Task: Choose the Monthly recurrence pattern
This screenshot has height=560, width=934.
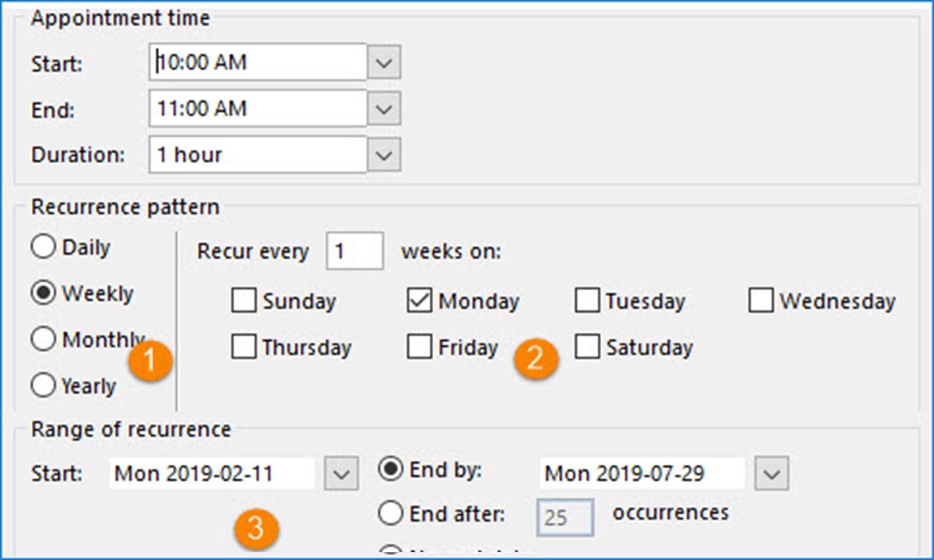Action: click(x=44, y=339)
